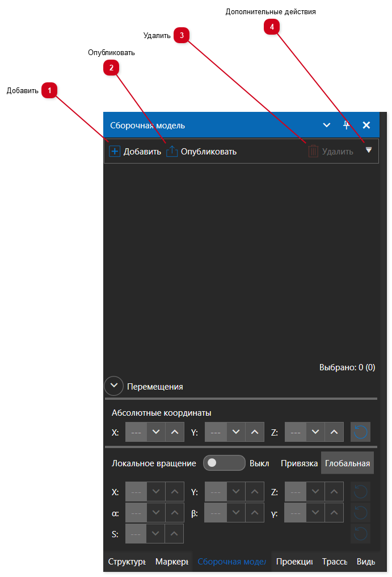Open the panel header chevron menu

click(x=327, y=126)
